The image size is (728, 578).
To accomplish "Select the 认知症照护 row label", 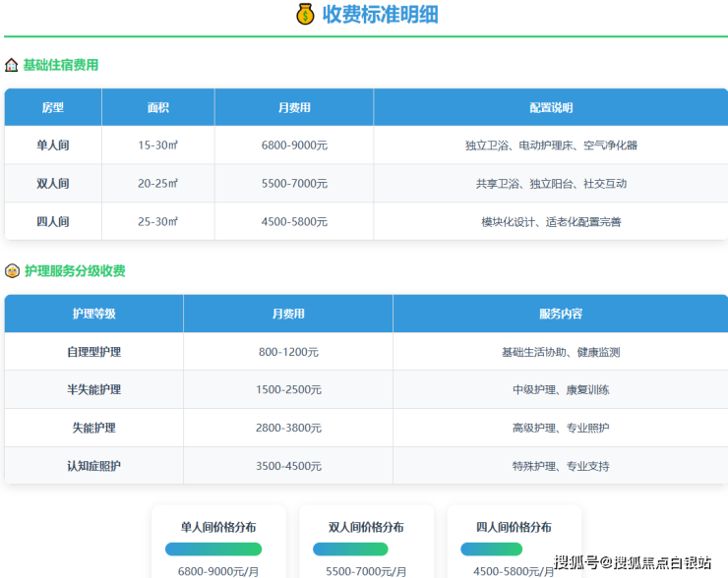I will click(x=93, y=466).
